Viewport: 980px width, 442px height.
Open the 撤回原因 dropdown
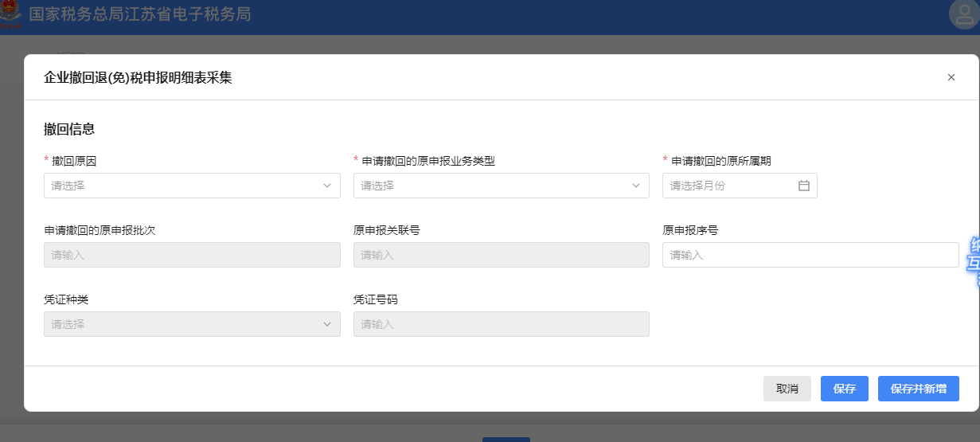click(x=183, y=186)
